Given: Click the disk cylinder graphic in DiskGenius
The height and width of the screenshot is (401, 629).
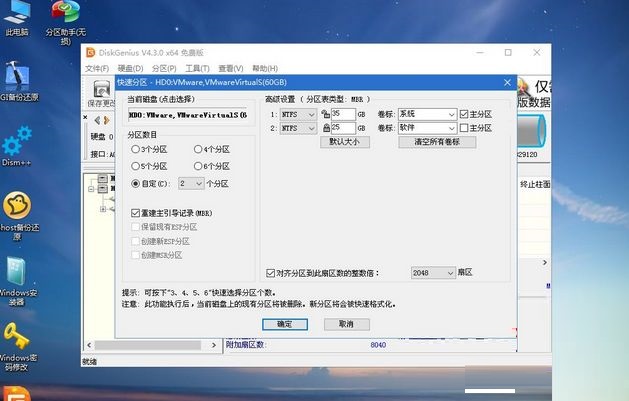Looking at the screenshot, I should 532,130.
